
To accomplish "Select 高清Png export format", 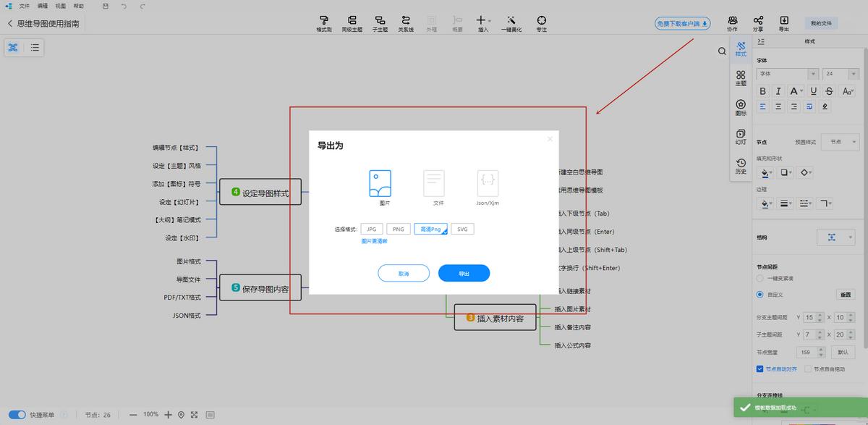I will point(430,229).
